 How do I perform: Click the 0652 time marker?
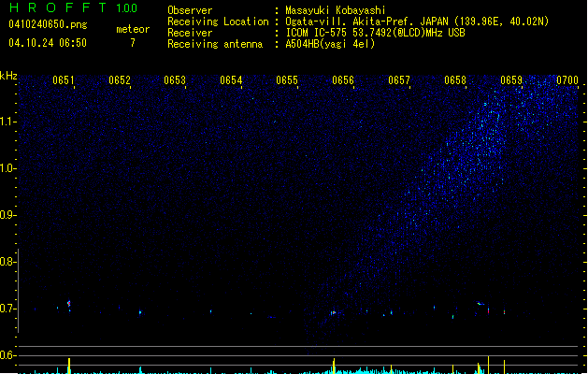pyautogui.click(x=120, y=80)
